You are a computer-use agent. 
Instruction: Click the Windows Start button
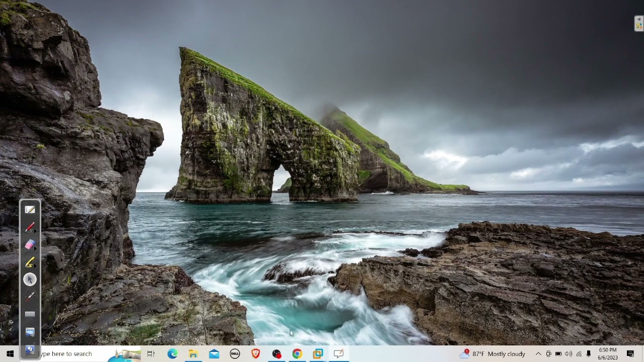click(x=10, y=354)
